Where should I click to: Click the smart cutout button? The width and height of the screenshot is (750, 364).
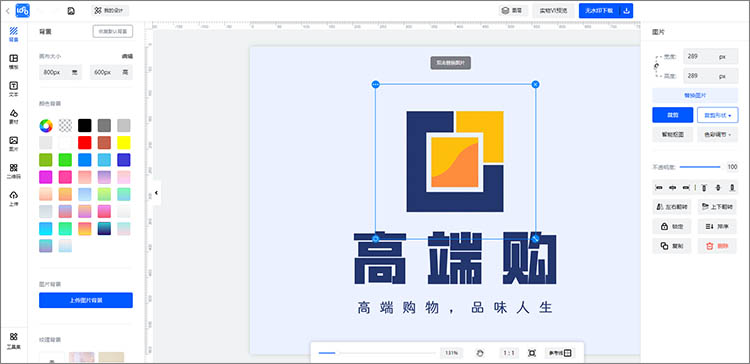pyautogui.click(x=673, y=135)
